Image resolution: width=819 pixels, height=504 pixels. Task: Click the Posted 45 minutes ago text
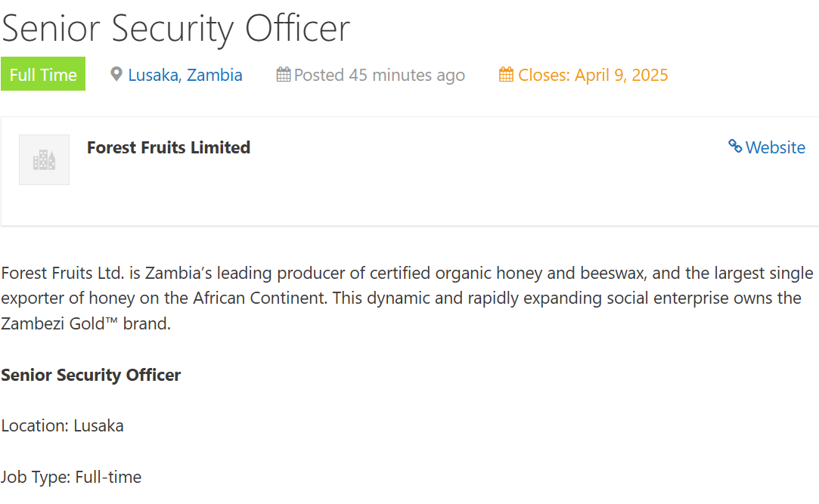(x=379, y=75)
